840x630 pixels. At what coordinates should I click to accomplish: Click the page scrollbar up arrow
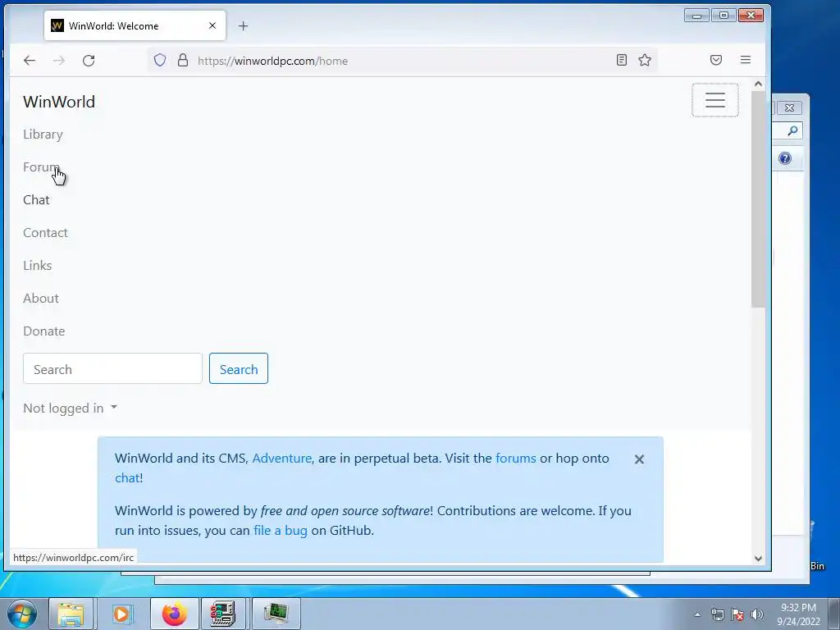(757, 84)
